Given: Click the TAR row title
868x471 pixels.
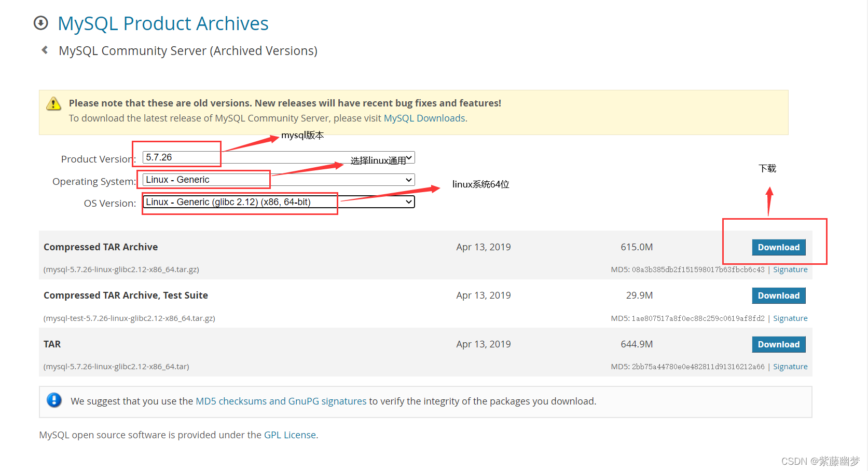Looking at the screenshot, I should 52,344.
